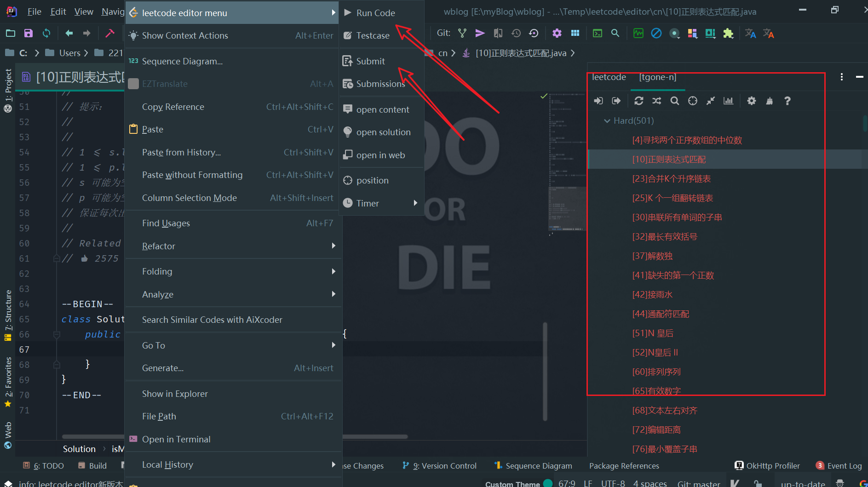Click the Git rollback icon

click(534, 33)
